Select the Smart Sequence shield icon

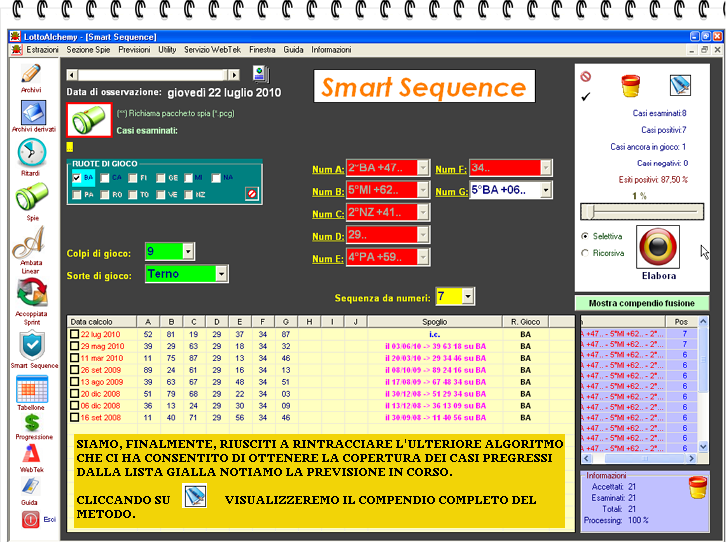click(x=32, y=346)
